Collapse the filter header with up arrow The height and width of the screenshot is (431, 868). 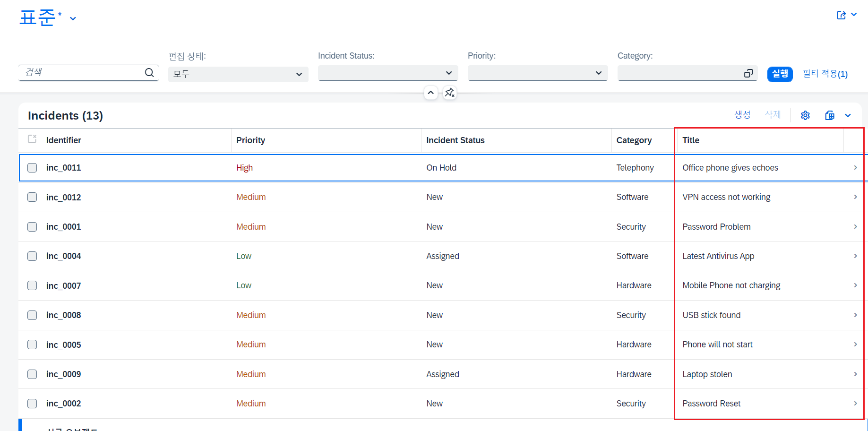430,93
